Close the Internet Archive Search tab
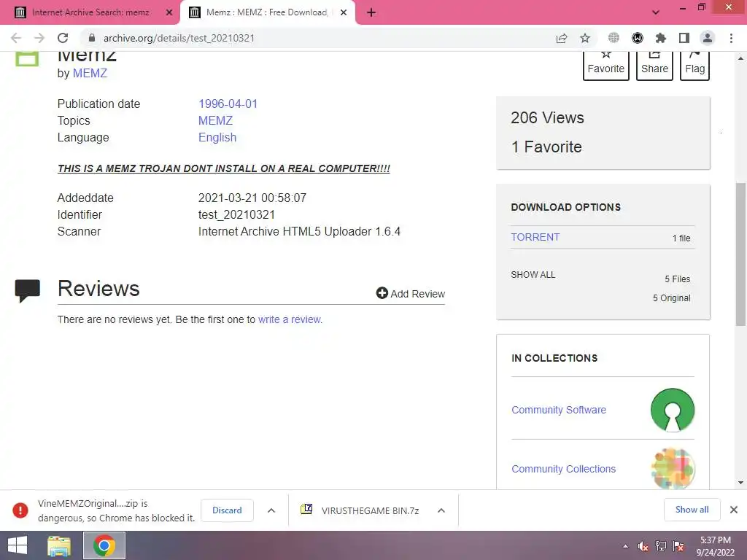This screenshot has width=747, height=560. (x=169, y=13)
